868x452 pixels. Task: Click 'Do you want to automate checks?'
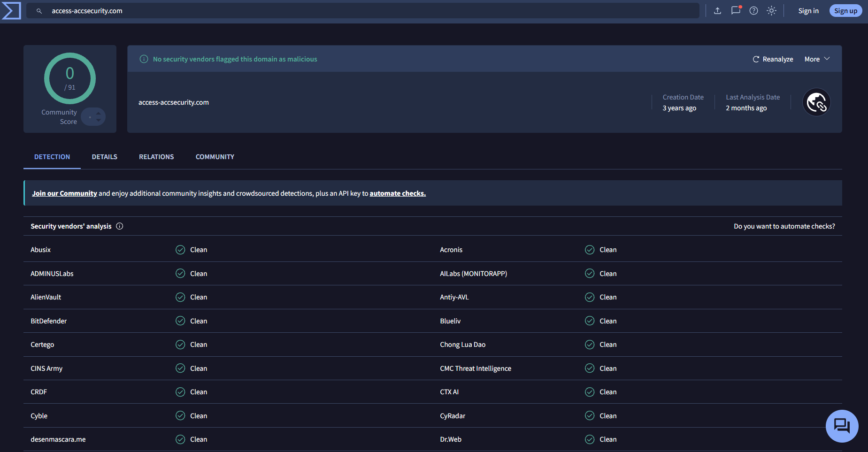784,226
